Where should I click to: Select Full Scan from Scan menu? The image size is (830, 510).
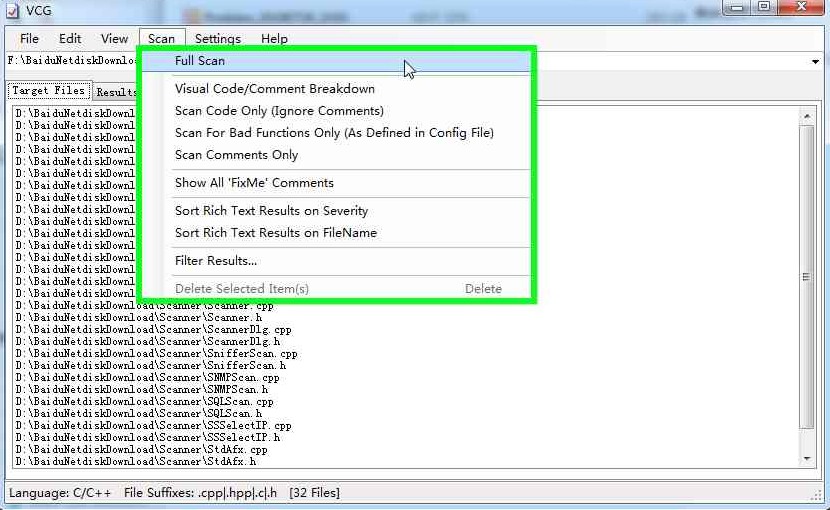click(x=200, y=61)
